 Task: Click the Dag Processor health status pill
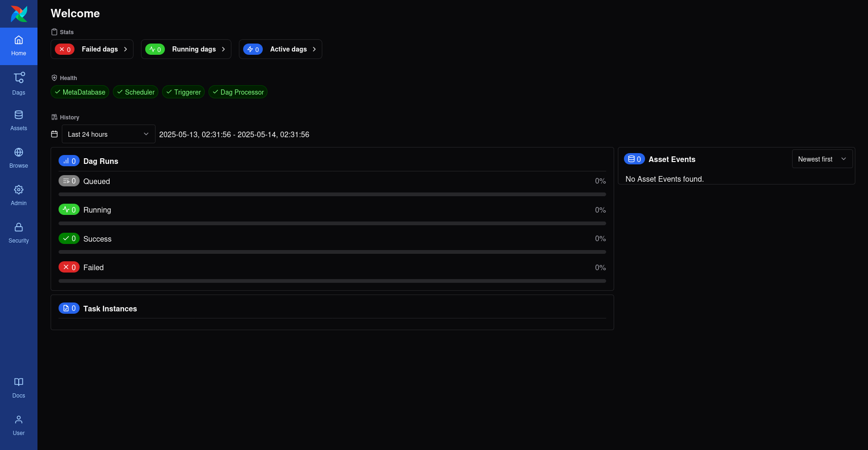(238, 92)
